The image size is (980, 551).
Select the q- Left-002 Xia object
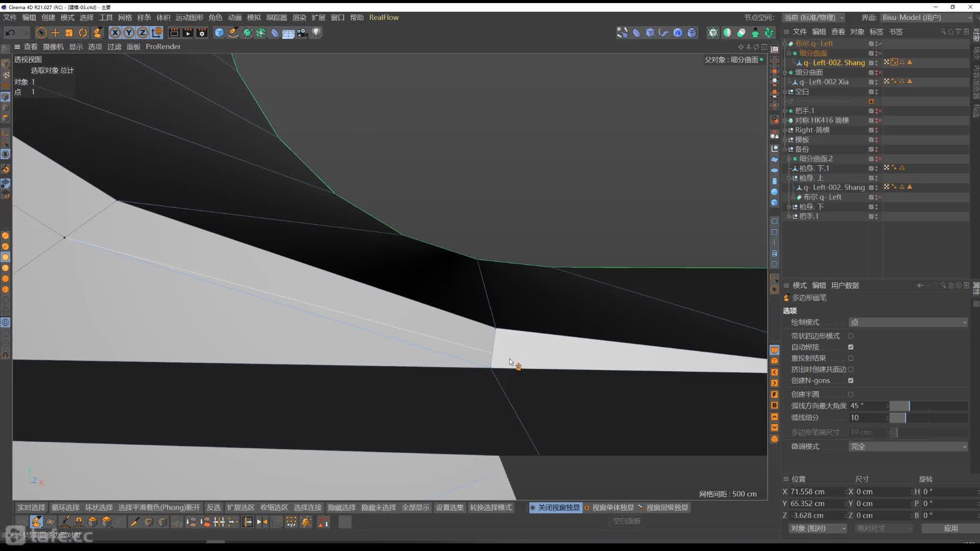tap(823, 82)
